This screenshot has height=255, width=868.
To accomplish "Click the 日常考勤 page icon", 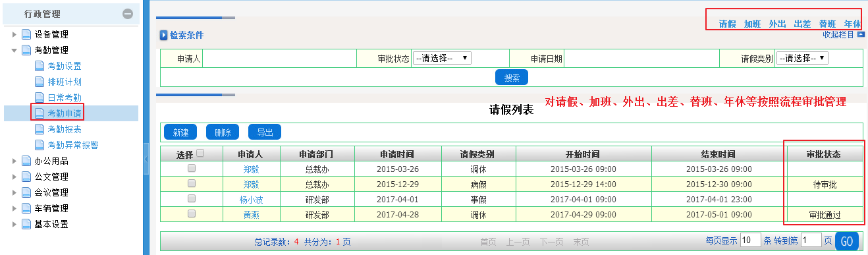I will pos(40,98).
